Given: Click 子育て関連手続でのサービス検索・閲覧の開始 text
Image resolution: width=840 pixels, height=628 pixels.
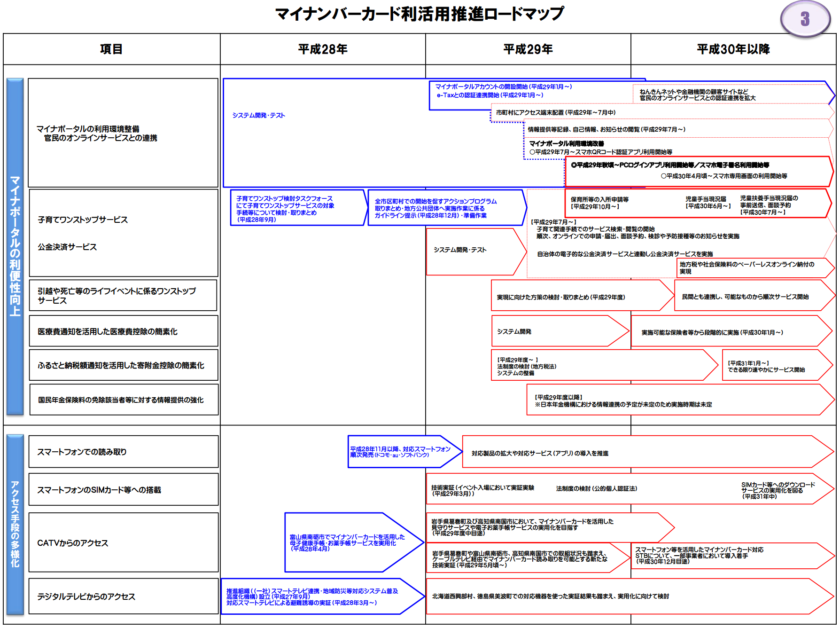Looking at the screenshot, I should (596, 229).
